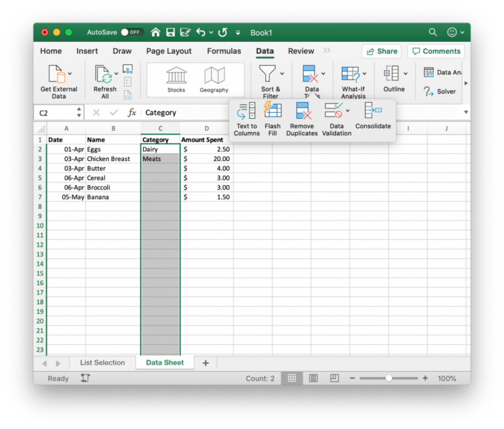Open the Home ribbon tab

coord(51,51)
